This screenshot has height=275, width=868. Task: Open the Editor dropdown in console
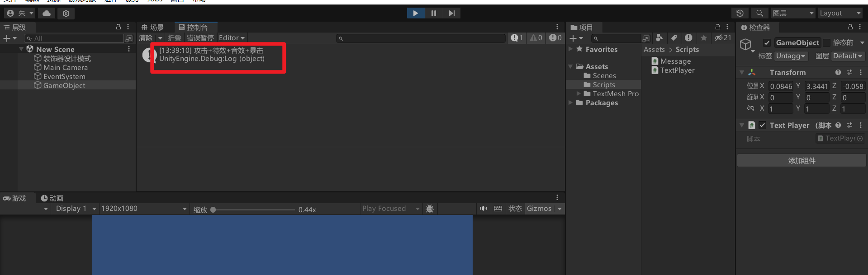232,38
